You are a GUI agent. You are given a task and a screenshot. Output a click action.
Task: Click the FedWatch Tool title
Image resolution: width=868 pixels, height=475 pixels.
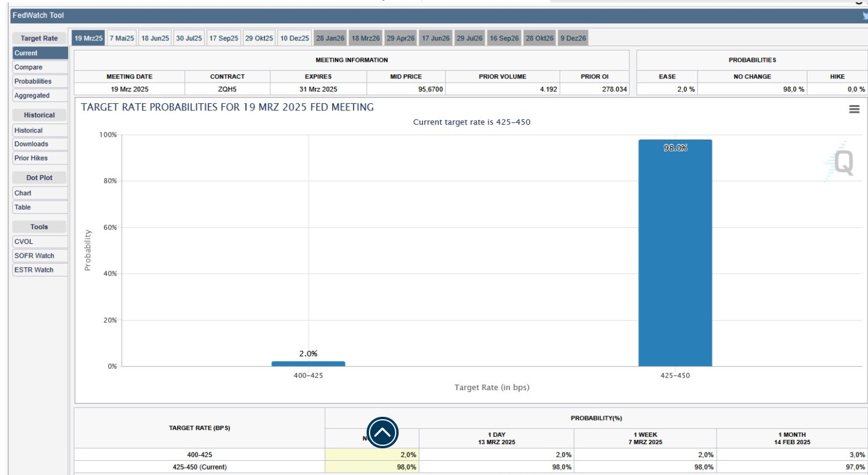point(38,15)
